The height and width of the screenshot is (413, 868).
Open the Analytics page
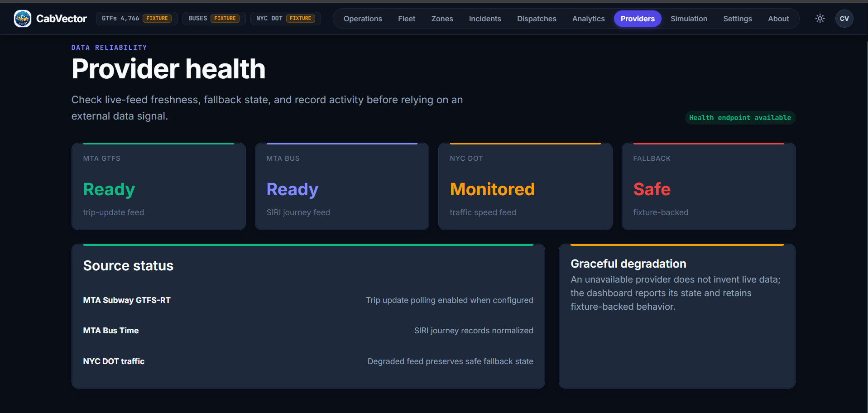click(x=588, y=19)
